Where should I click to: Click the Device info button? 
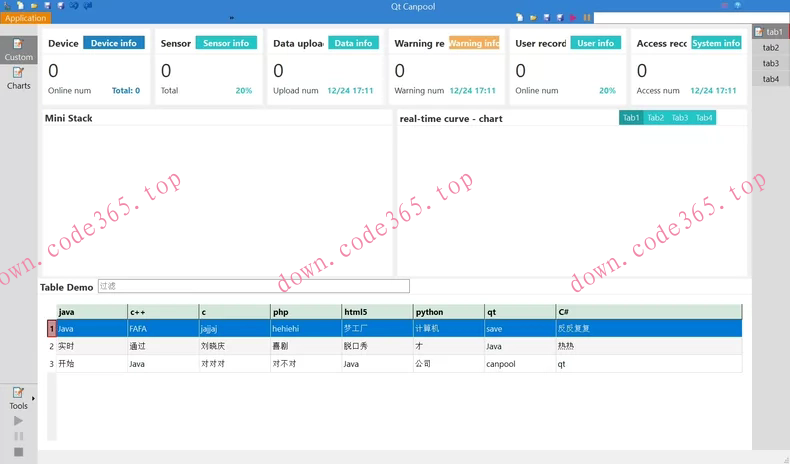click(113, 43)
